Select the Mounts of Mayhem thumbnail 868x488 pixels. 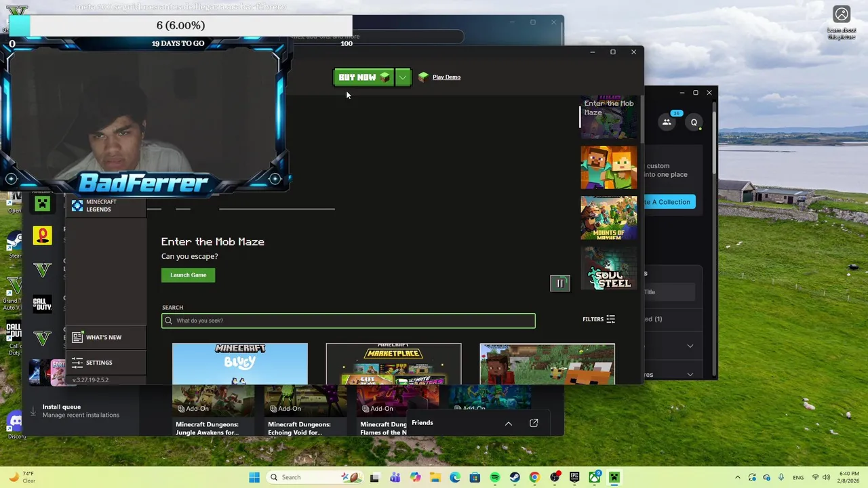pos(608,218)
